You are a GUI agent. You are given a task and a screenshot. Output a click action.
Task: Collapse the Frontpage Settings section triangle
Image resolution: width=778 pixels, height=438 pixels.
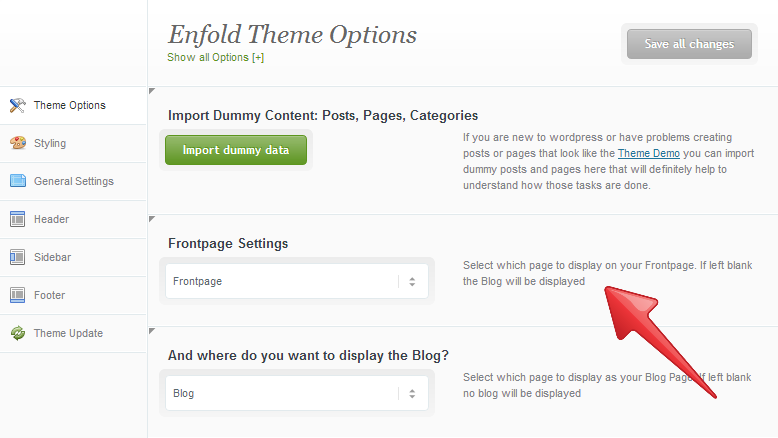(x=152, y=219)
